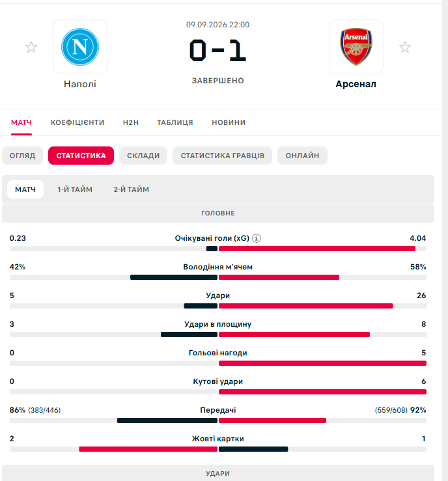Image resolution: width=448 pixels, height=481 pixels.
Task: Select the МАТЧ main tab
Action: tap(21, 122)
